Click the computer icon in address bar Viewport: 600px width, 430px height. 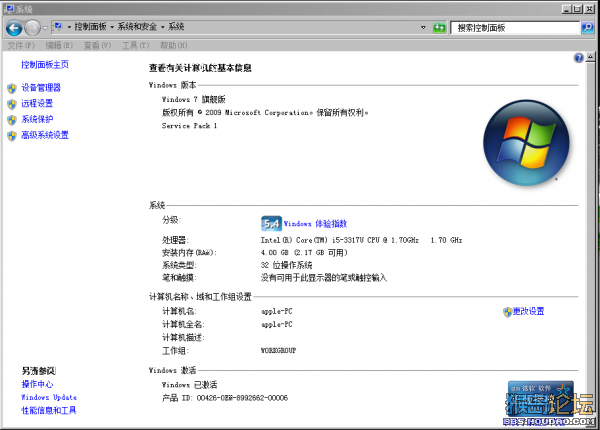click(58, 26)
